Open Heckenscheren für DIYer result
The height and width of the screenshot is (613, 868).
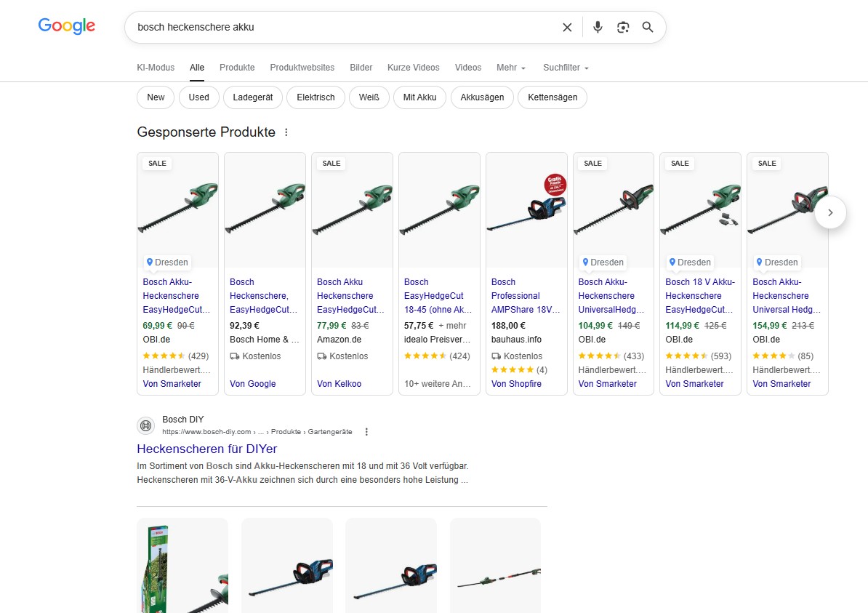(206, 449)
